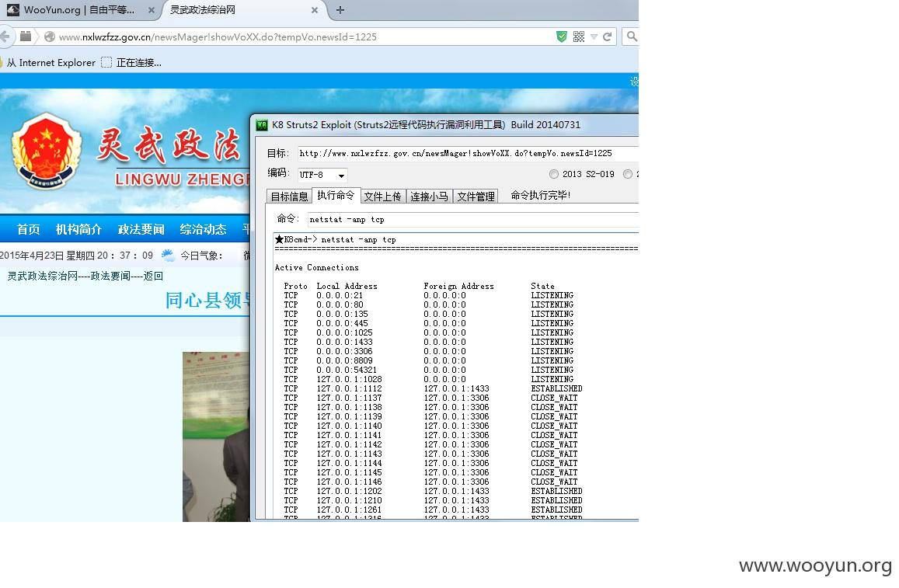Click the folder icon beside the address bar
899x588 pixels.
[x=26, y=37]
